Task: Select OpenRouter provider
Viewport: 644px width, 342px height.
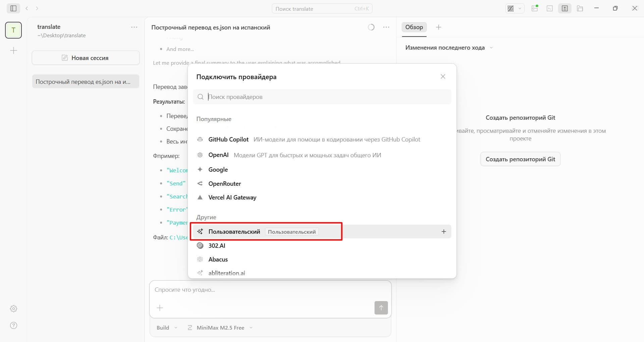Action: coord(322,184)
